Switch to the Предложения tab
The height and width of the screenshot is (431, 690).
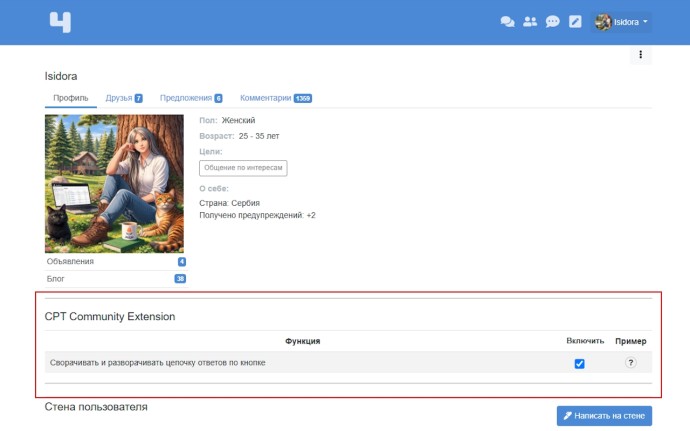pos(191,98)
